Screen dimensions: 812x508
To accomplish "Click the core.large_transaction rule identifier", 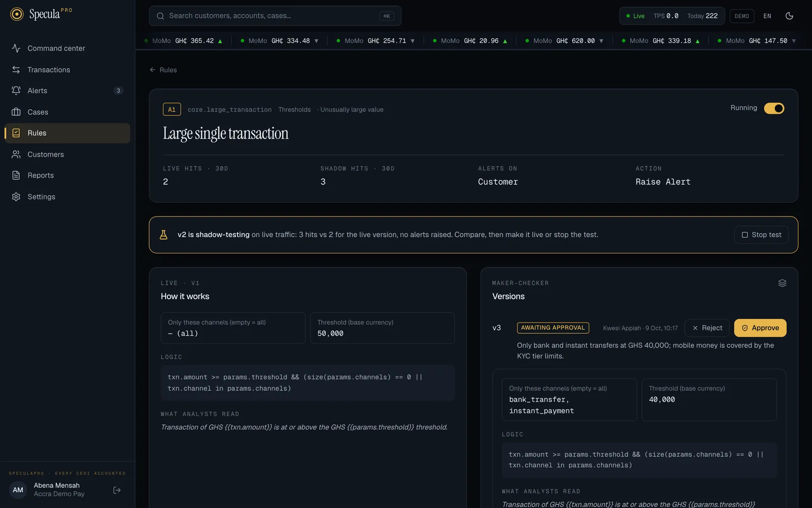I will [x=229, y=110].
